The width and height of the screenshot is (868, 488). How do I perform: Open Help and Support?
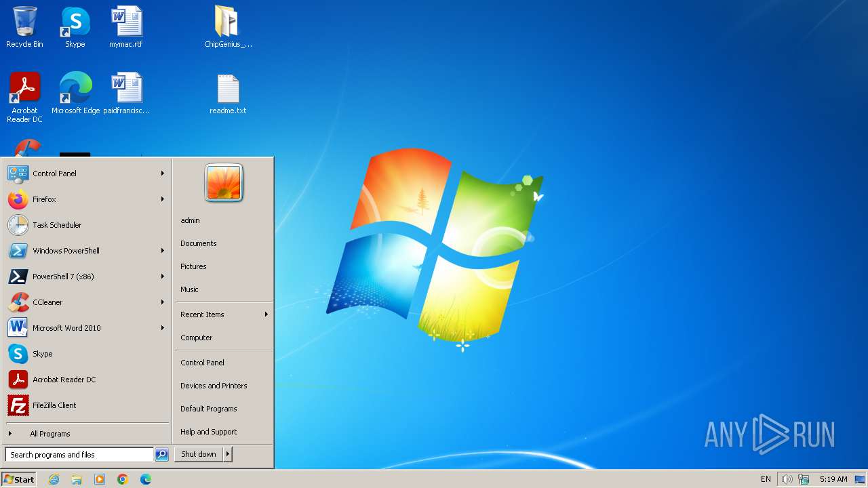point(224,432)
